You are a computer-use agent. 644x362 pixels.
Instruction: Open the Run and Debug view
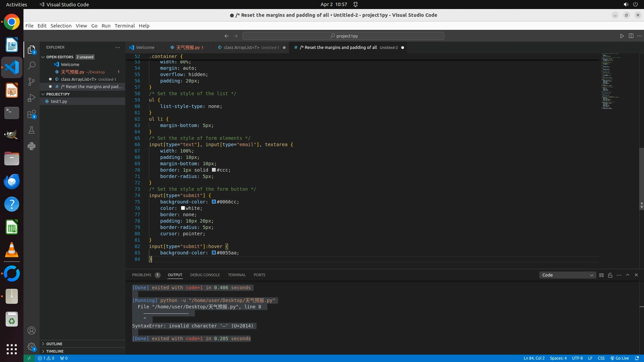(x=32, y=98)
